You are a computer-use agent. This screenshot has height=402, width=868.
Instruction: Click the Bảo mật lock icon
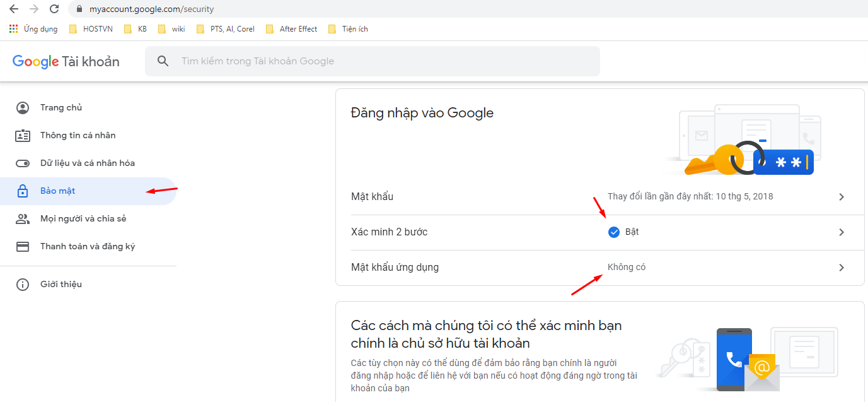click(x=23, y=191)
